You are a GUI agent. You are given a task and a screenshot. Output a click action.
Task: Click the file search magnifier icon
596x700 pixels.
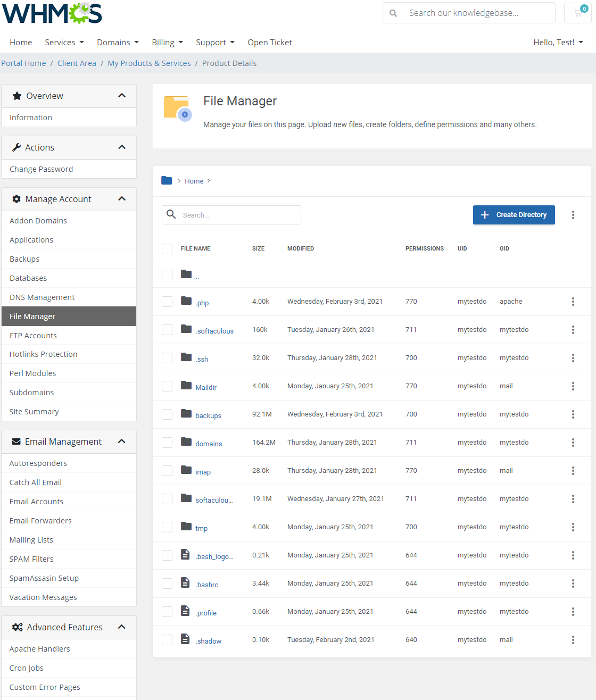(171, 214)
